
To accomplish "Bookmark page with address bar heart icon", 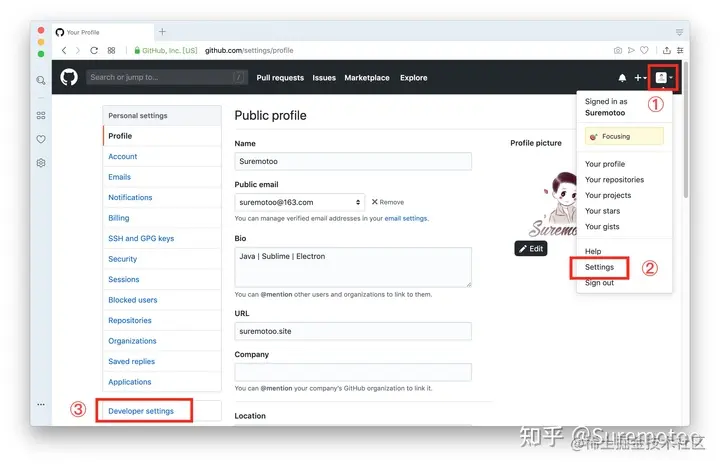I will pos(644,50).
